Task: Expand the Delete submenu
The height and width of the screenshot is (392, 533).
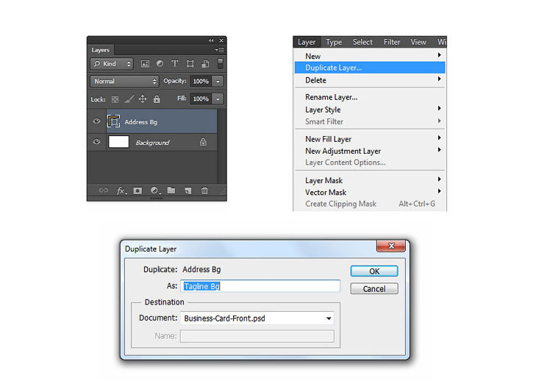Action: coord(370,80)
